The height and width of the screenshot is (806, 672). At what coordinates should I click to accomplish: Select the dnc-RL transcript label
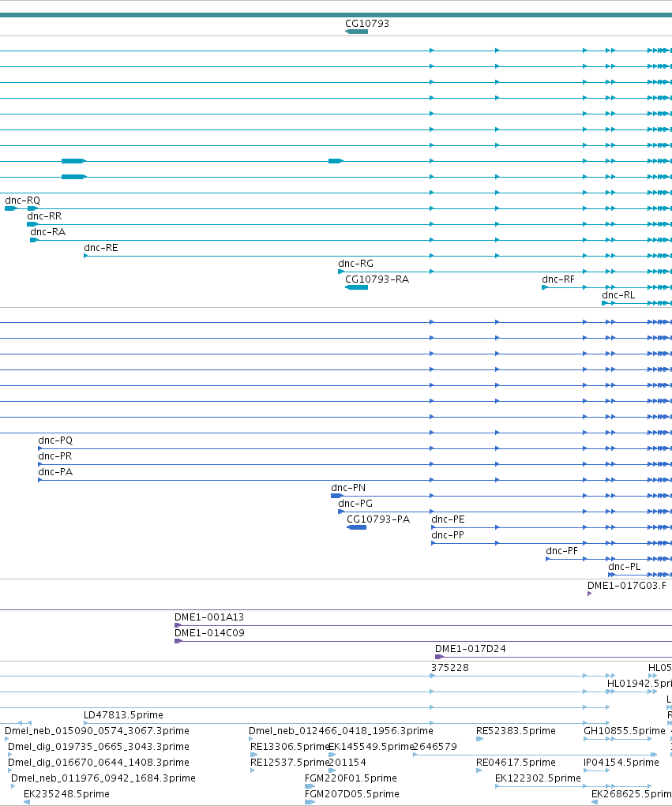pos(618,295)
